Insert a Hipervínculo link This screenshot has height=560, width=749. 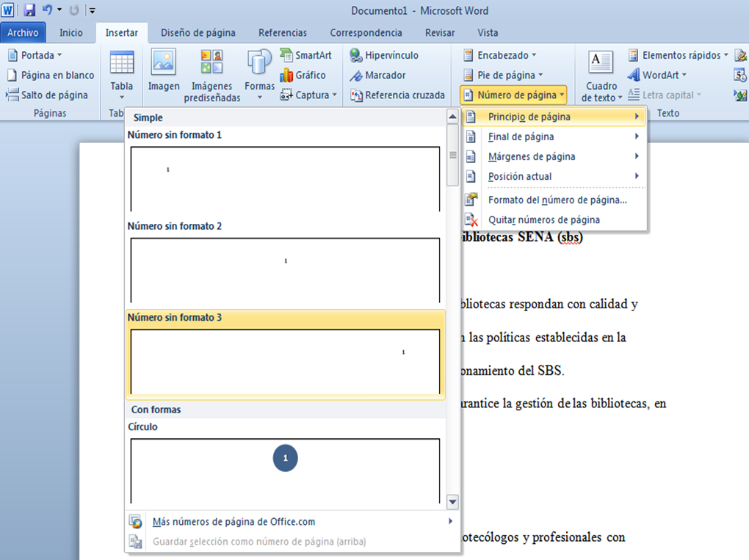[384, 55]
